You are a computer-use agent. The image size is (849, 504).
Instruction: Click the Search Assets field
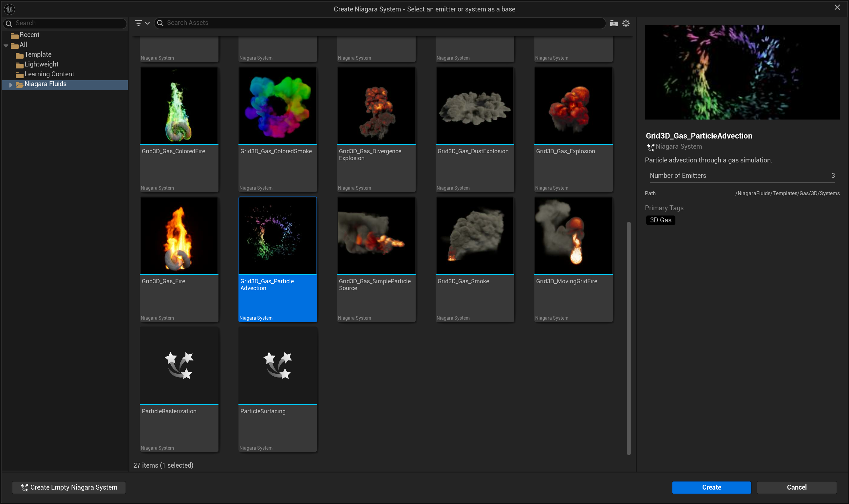380,23
